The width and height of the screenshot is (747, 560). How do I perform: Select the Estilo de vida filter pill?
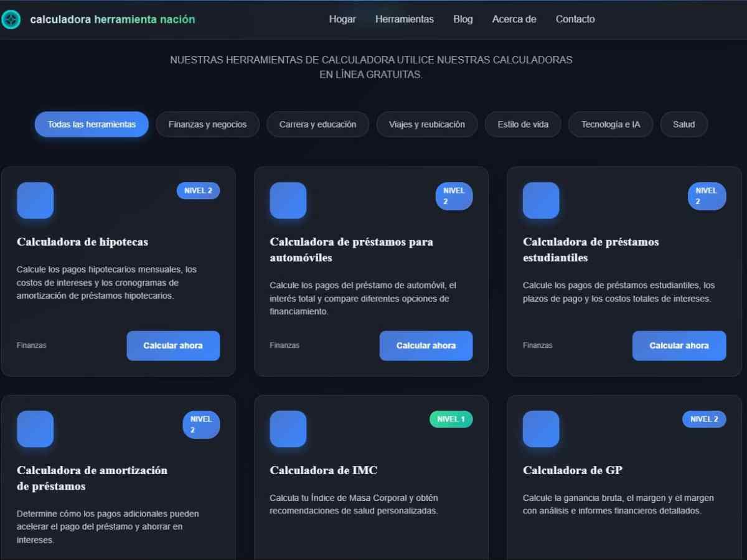pyautogui.click(x=523, y=124)
